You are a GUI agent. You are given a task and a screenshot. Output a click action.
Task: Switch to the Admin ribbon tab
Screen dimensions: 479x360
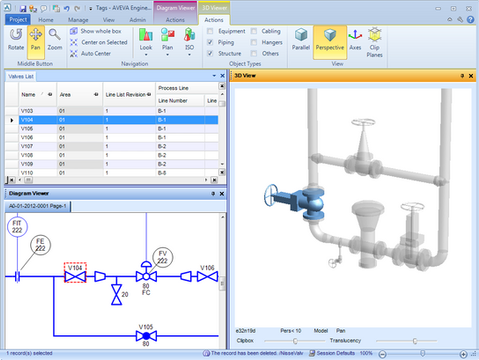click(x=137, y=20)
